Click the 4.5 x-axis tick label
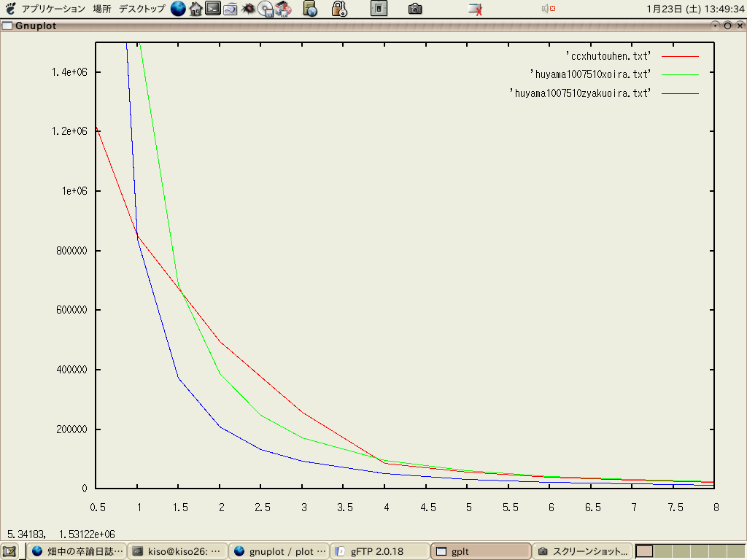This screenshot has height=560, width=747. point(427,507)
